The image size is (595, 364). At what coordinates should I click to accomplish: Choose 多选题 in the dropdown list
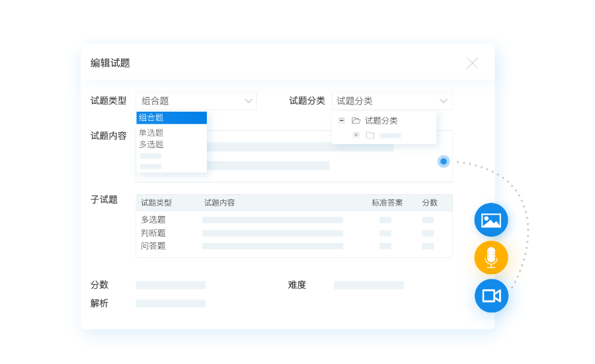tap(151, 145)
